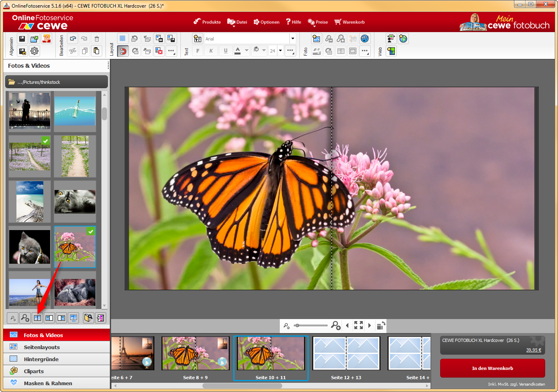The height and width of the screenshot is (392, 558).
Task: Click the save project disk icon
Action: [22, 39]
